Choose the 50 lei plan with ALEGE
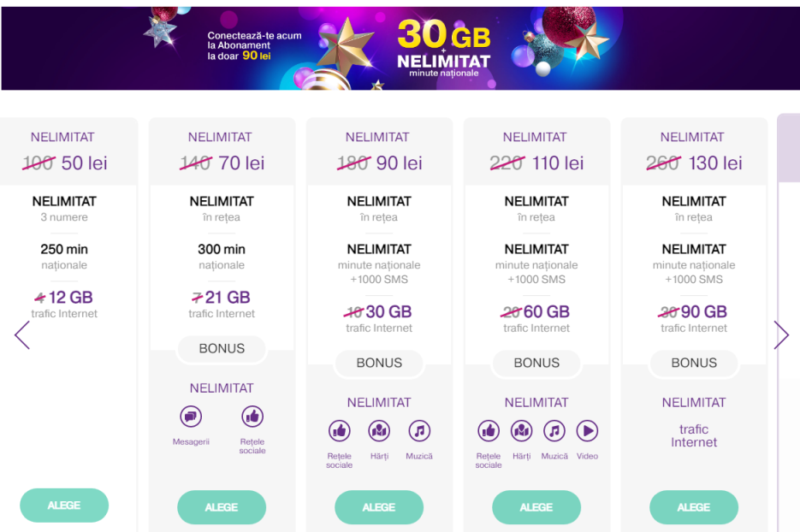Screen dimensions: 800x532 [x=64, y=505]
